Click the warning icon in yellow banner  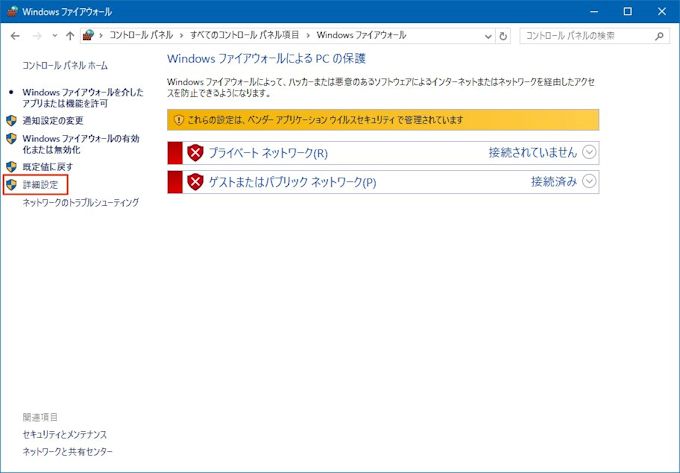click(x=179, y=120)
